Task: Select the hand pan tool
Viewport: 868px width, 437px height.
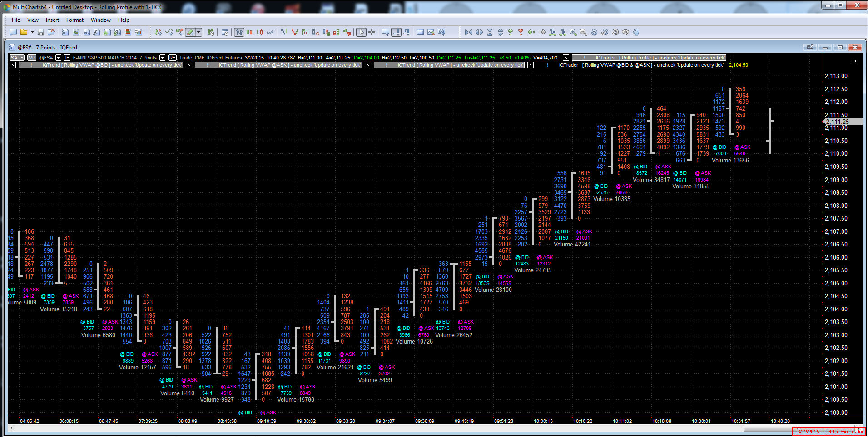Action: click(636, 32)
